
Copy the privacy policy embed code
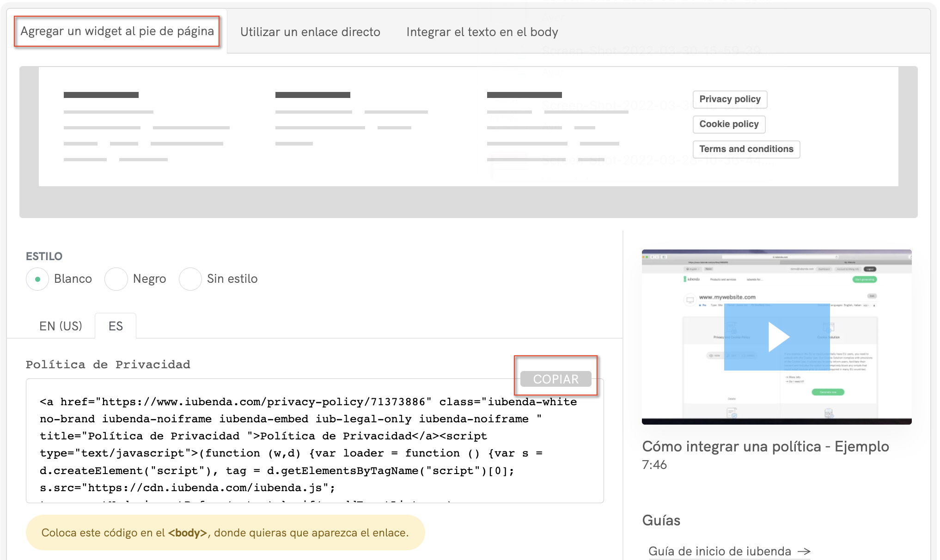click(555, 379)
